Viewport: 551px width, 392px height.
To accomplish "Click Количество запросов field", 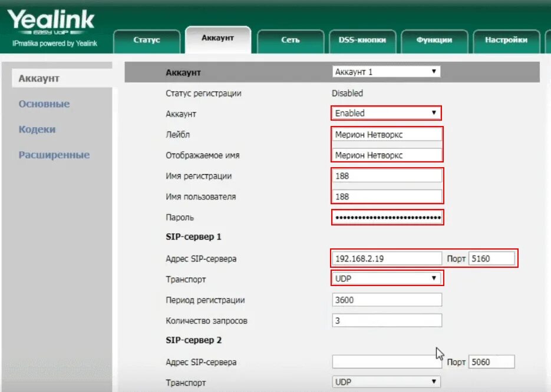I will tap(387, 320).
